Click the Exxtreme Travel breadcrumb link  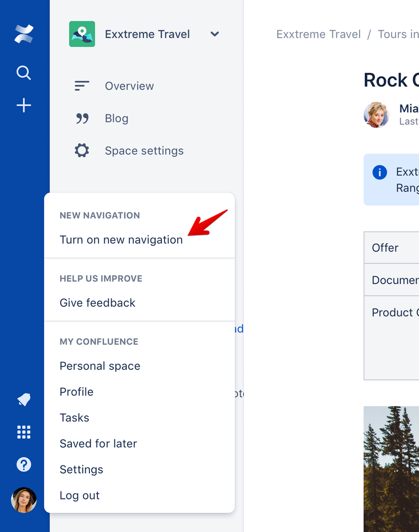318,34
